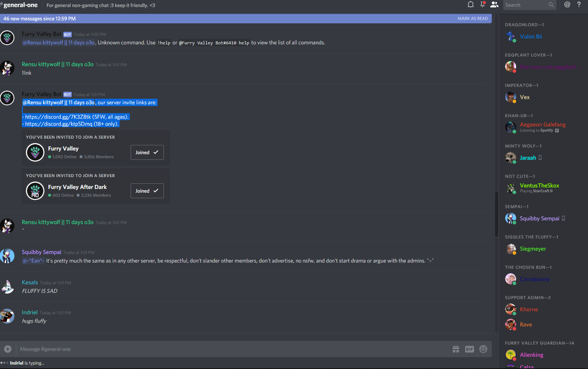Open the GIF picker
588x369 pixels.
[470, 349]
